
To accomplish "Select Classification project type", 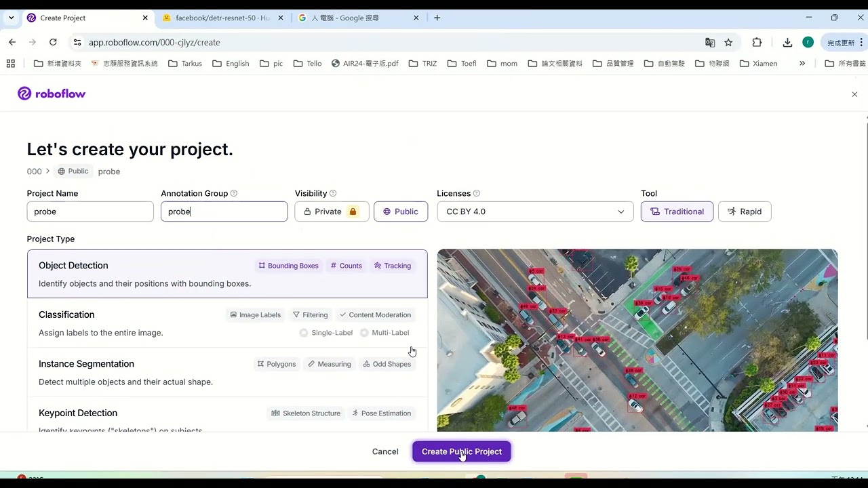I will click(227, 323).
